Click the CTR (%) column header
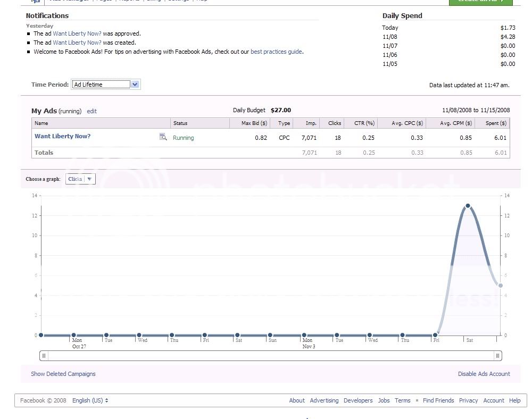Screen dimensions: 532x419 click(x=361, y=123)
